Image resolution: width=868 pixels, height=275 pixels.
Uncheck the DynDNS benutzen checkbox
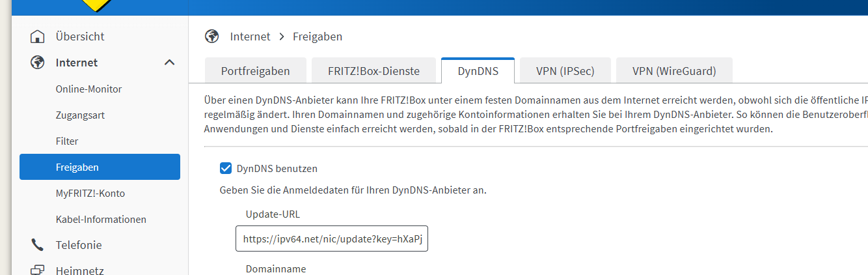pos(226,168)
